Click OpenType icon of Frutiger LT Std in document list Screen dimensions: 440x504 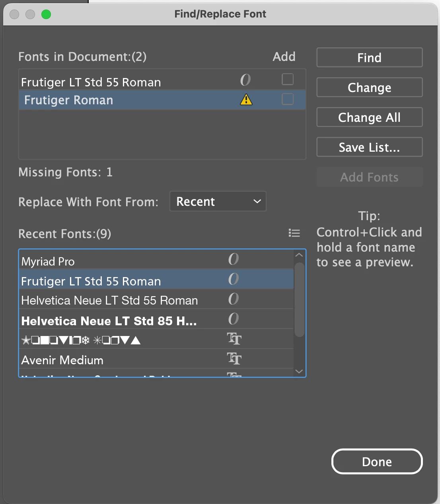(x=245, y=80)
